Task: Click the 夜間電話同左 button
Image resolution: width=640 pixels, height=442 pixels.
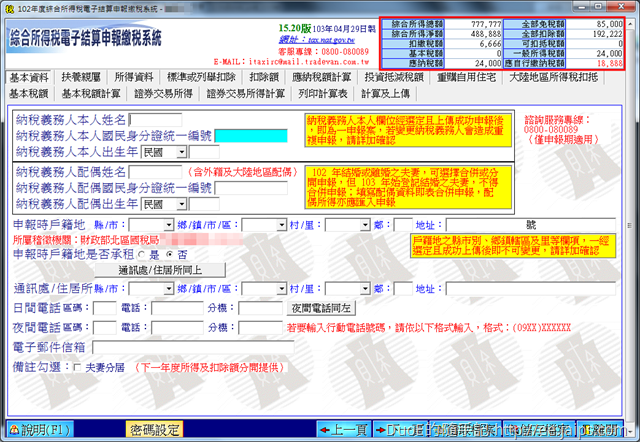Action: click(321, 308)
